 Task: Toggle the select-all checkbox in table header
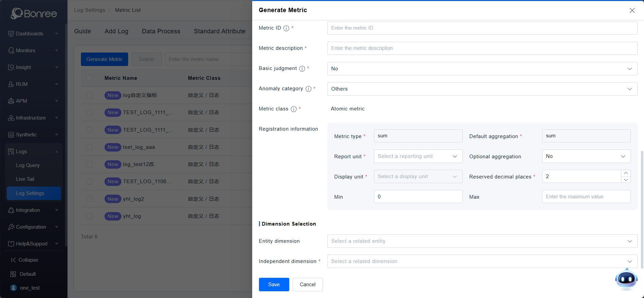point(89,78)
